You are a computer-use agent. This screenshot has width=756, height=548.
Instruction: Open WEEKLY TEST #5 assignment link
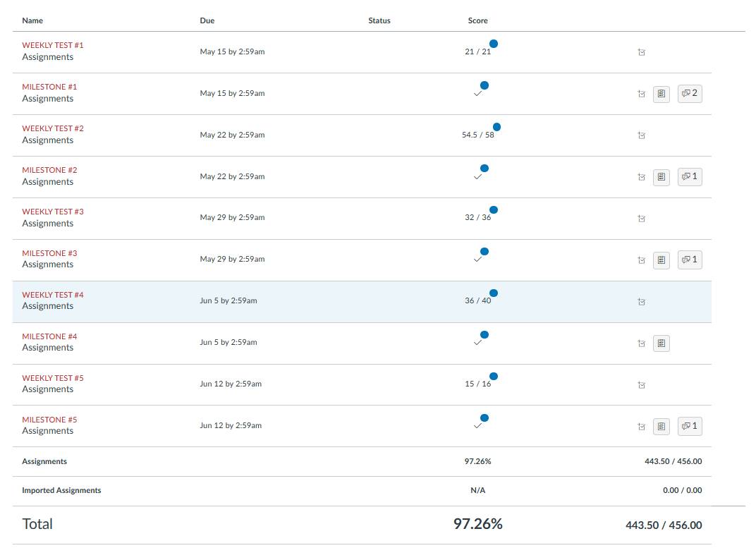[x=53, y=378]
